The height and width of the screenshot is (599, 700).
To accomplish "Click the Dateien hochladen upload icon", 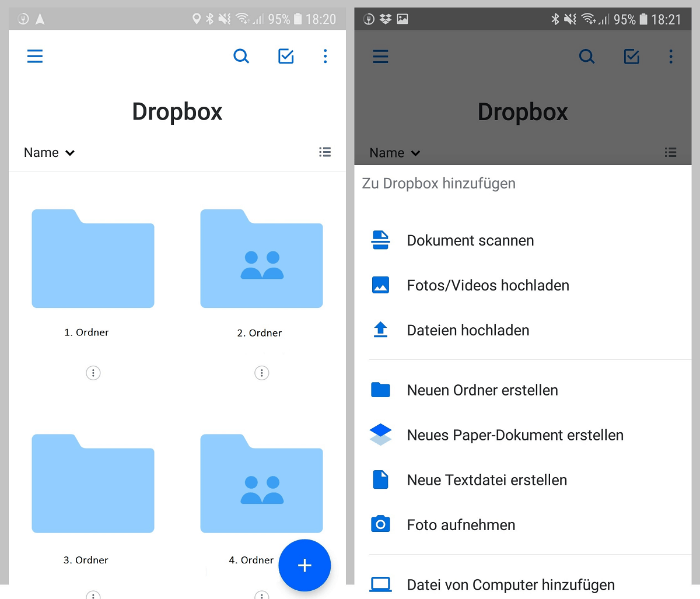I will coord(380,330).
